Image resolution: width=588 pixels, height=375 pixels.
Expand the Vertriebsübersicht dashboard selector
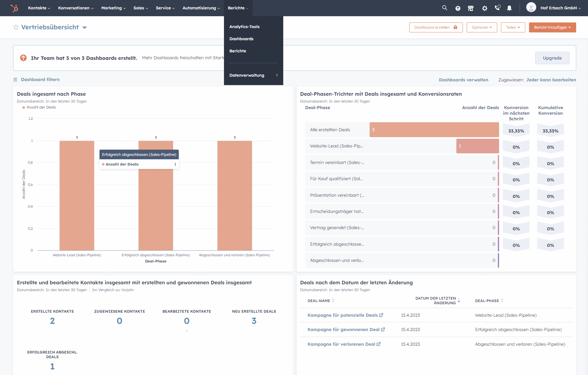coord(85,27)
